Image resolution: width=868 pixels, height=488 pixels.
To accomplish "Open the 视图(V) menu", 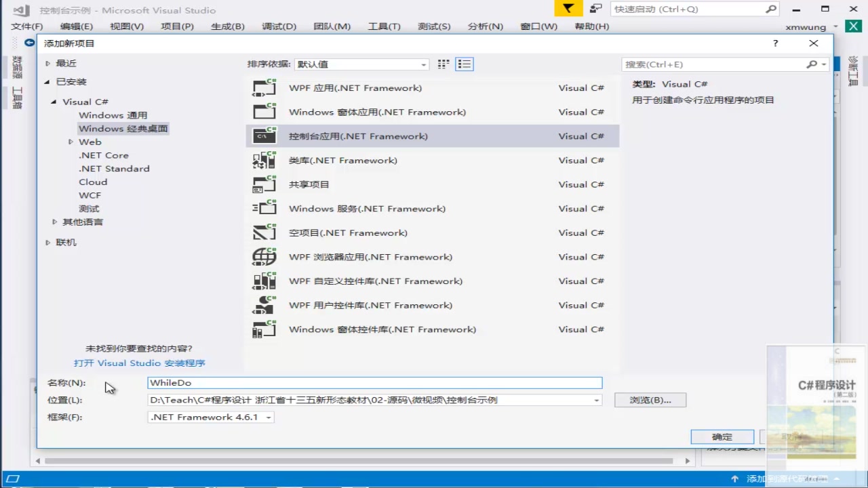I will tap(127, 26).
